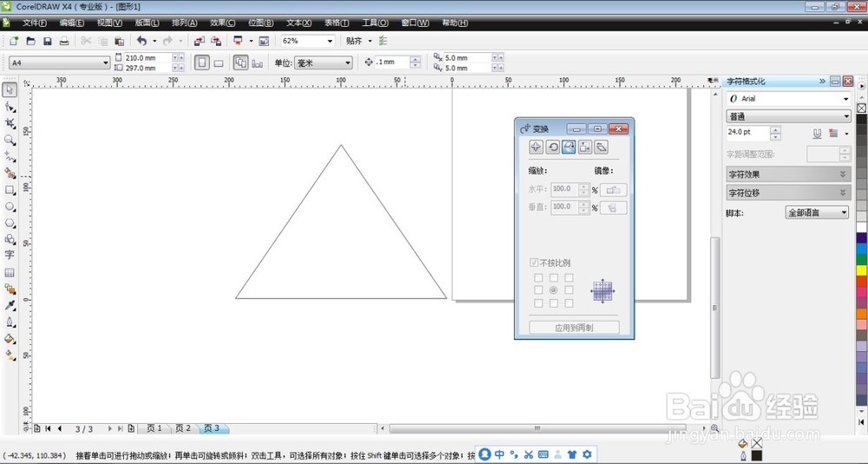Click the Import icon
868x464 pixels.
[x=200, y=41]
